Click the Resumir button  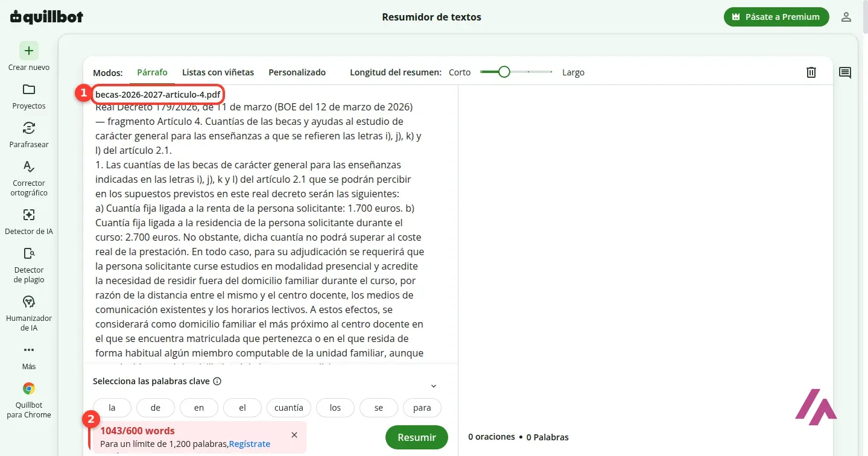tap(417, 437)
